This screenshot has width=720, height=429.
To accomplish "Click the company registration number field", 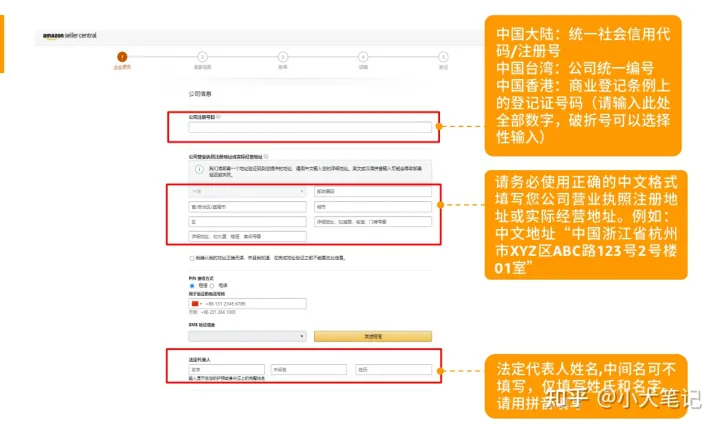I will tap(310, 127).
